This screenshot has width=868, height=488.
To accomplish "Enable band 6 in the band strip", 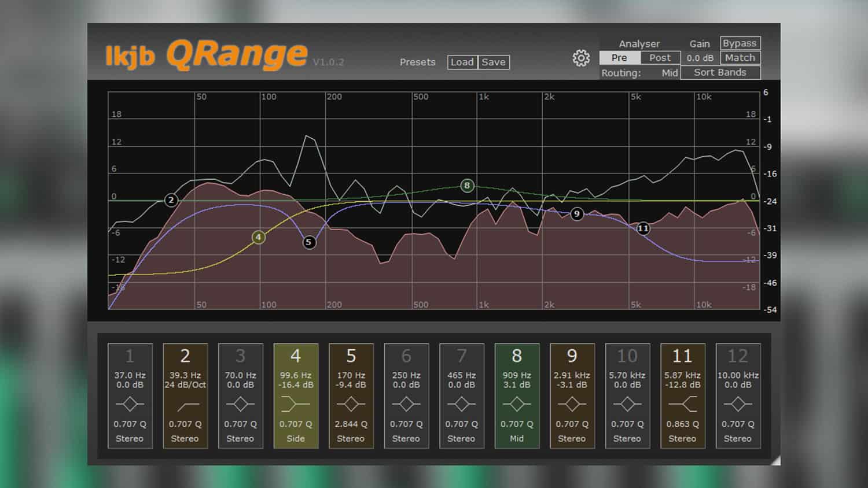I will [x=406, y=355].
